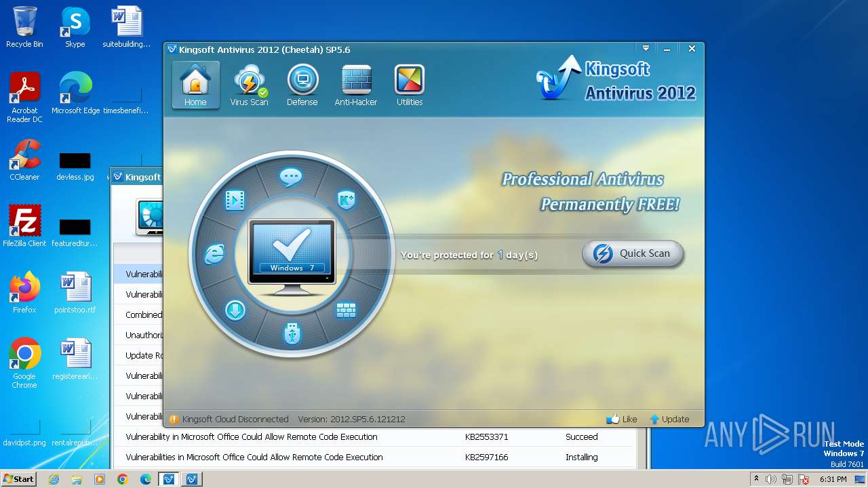Image resolution: width=868 pixels, height=488 pixels.
Task: Select the suitebuilding Word document
Action: tap(126, 27)
